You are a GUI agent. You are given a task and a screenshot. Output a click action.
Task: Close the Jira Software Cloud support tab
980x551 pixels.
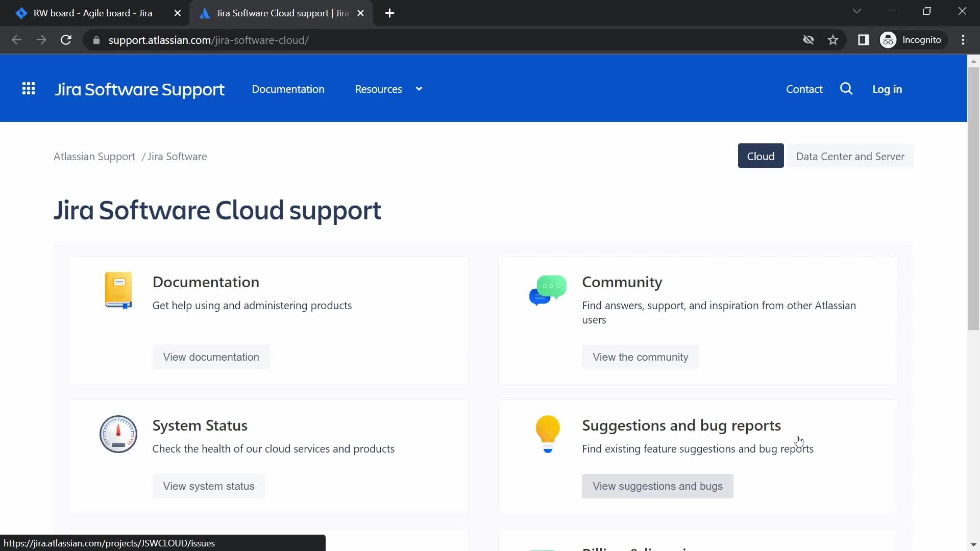361,13
